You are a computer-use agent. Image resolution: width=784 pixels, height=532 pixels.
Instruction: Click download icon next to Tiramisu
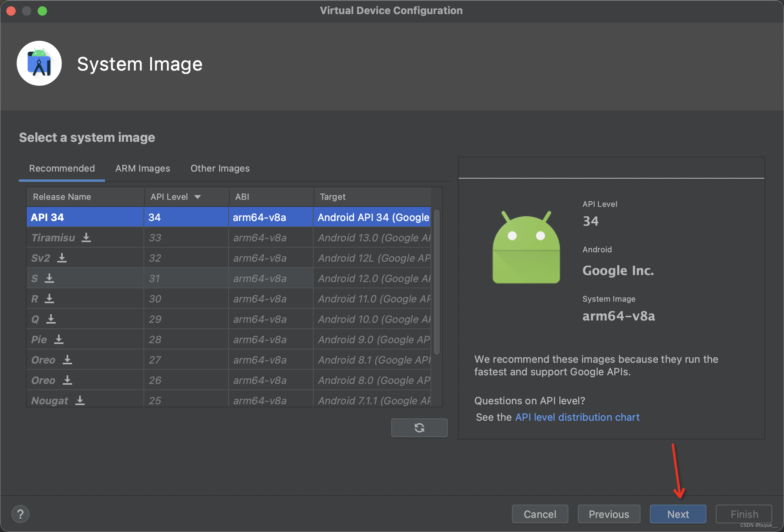click(86, 237)
